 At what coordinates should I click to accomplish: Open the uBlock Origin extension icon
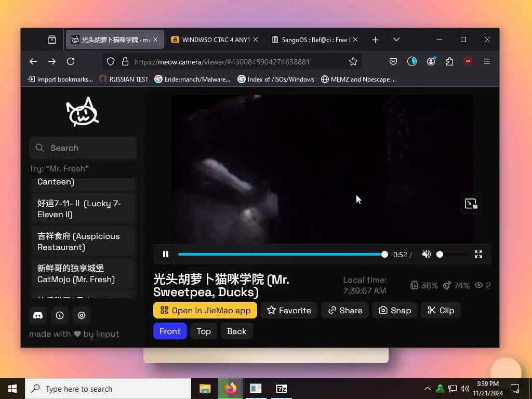468,61
